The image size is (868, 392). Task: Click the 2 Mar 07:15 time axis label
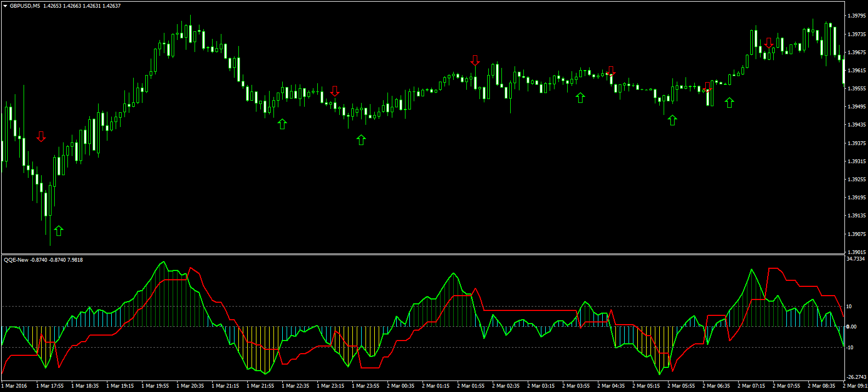[751, 386]
